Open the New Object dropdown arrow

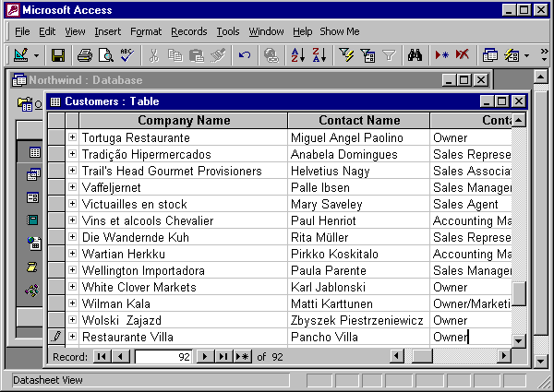tap(526, 56)
